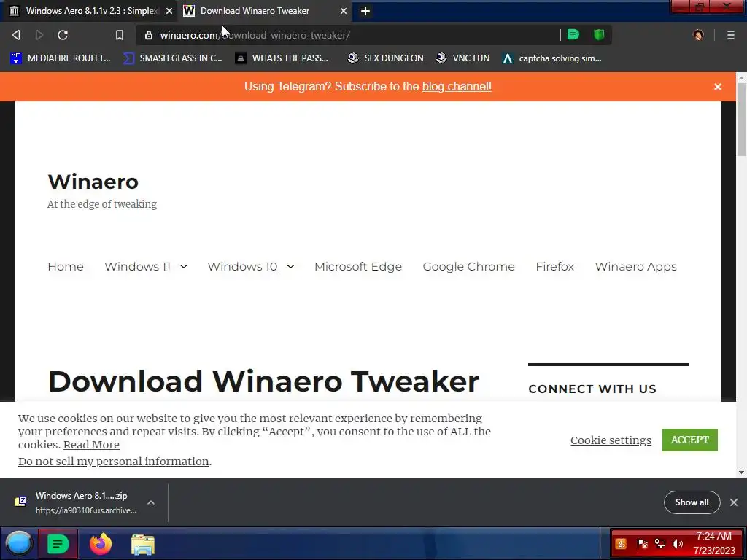Image resolution: width=747 pixels, height=560 pixels.
Task: Click the taskbar clock showing 7:24 AM
Action: point(714,543)
